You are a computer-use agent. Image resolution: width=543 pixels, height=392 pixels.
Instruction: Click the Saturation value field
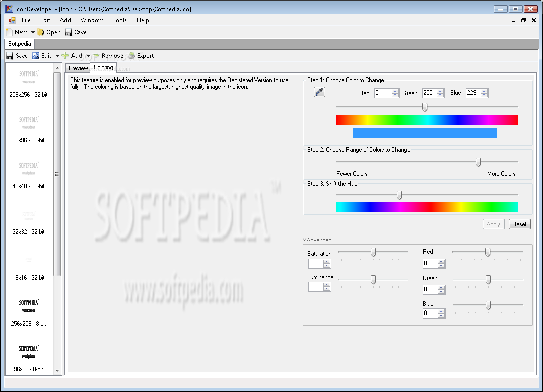pos(316,264)
